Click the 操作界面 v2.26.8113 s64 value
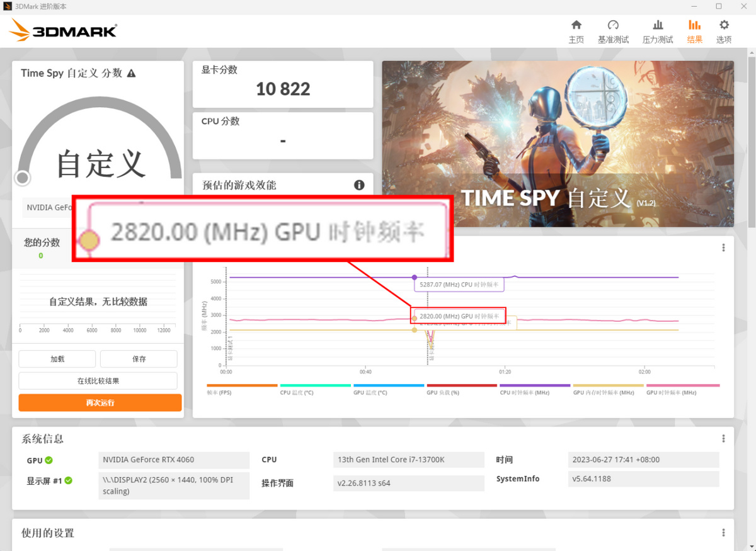Image resolution: width=756 pixels, height=551 pixels. pyautogui.click(x=410, y=483)
